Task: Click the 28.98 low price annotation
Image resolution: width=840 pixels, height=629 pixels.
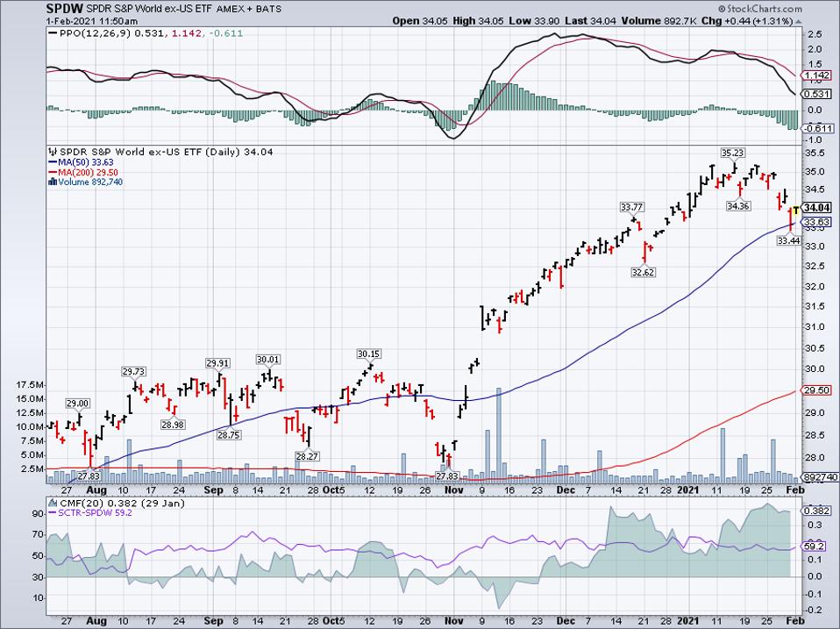Action: [x=173, y=425]
